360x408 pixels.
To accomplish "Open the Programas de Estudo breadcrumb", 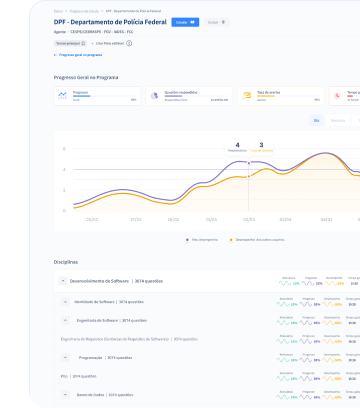I will pos(84,11).
